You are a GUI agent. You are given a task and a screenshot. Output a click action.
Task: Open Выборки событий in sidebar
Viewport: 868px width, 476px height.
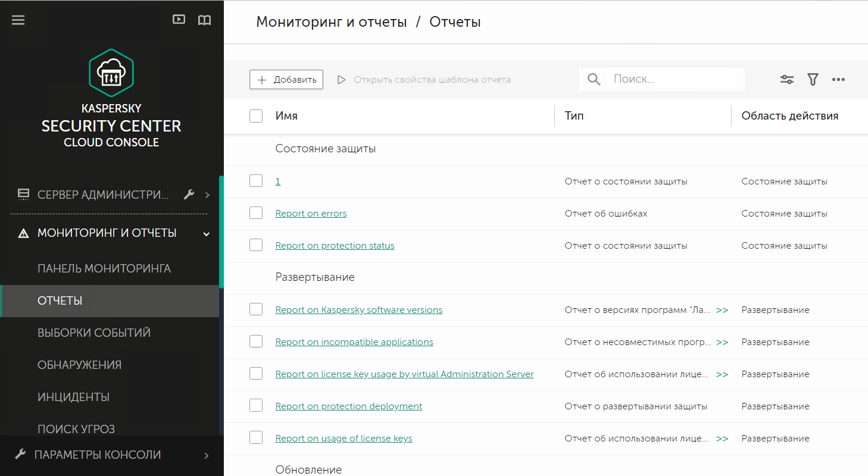tap(94, 333)
